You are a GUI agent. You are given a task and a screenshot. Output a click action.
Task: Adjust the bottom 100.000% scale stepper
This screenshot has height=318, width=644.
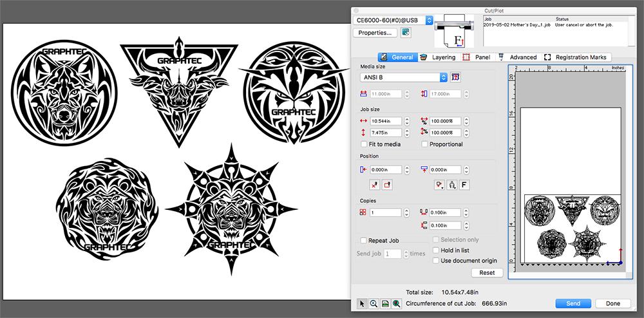[x=466, y=132]
